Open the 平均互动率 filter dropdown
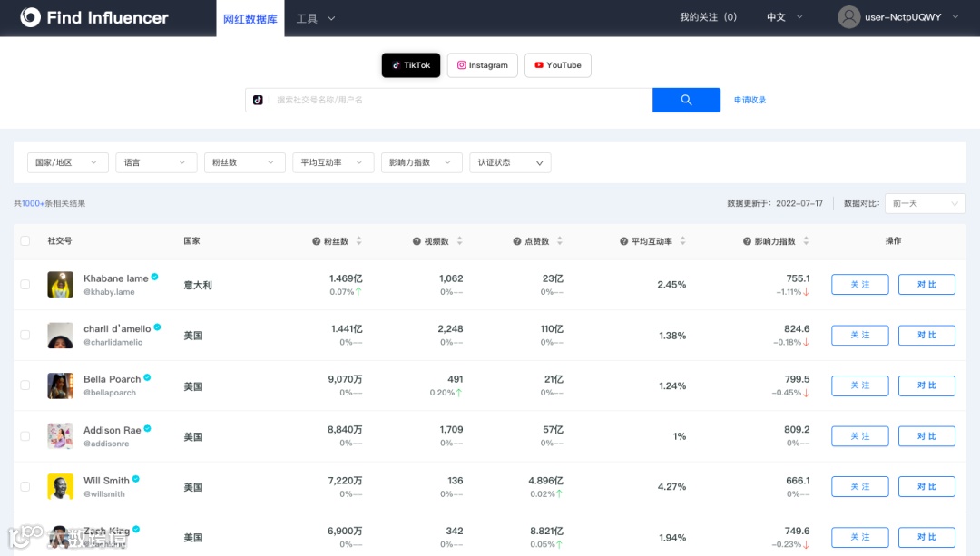This screenshot has height=556, width=980. click(333, 162)
